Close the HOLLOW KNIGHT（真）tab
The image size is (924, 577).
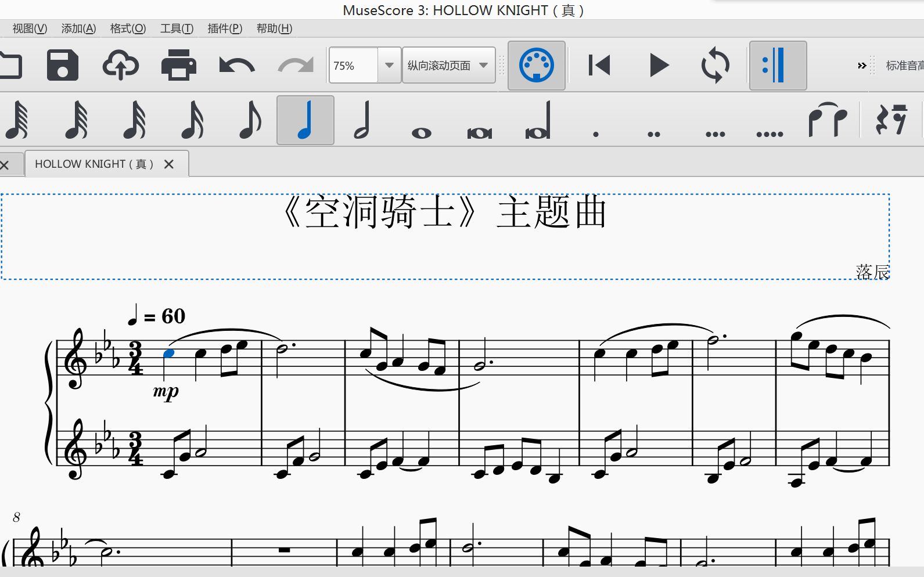point(169,164)
